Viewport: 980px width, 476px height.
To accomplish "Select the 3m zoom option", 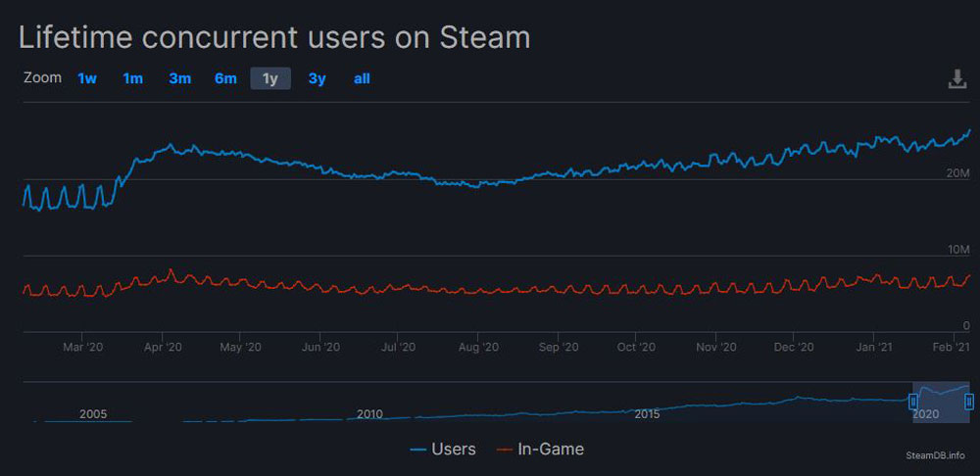I will click(179, 78).
